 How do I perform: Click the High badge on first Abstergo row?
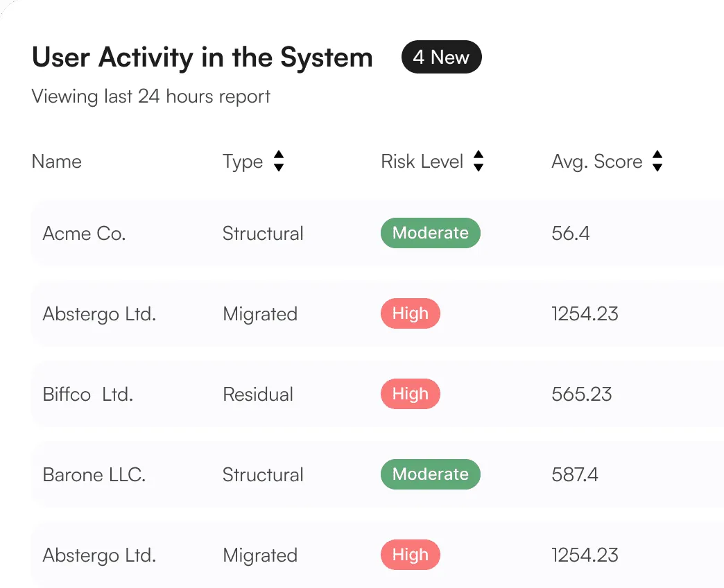[x=410, y=313]
